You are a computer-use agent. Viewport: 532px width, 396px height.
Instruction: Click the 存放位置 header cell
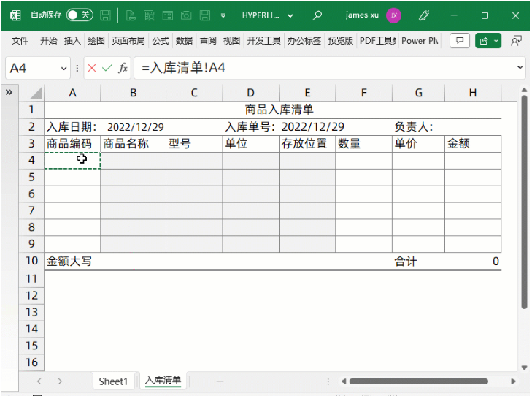[307, 144]
